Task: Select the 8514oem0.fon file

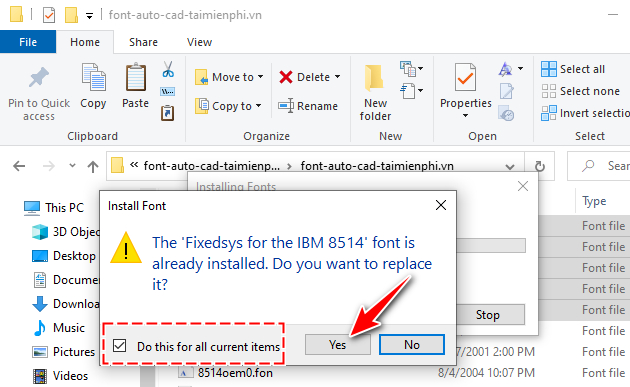Action: 225,373
